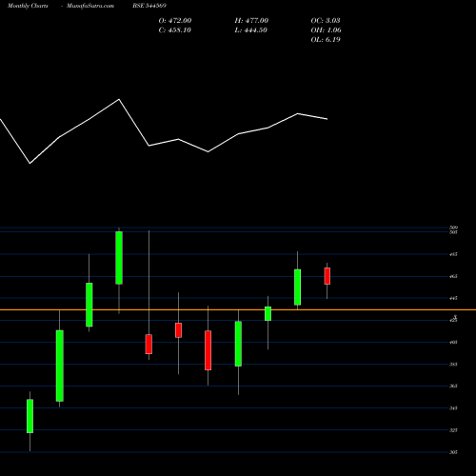Click the 485 price axis label
Screen dimensions: 476x476
(453, 254)
